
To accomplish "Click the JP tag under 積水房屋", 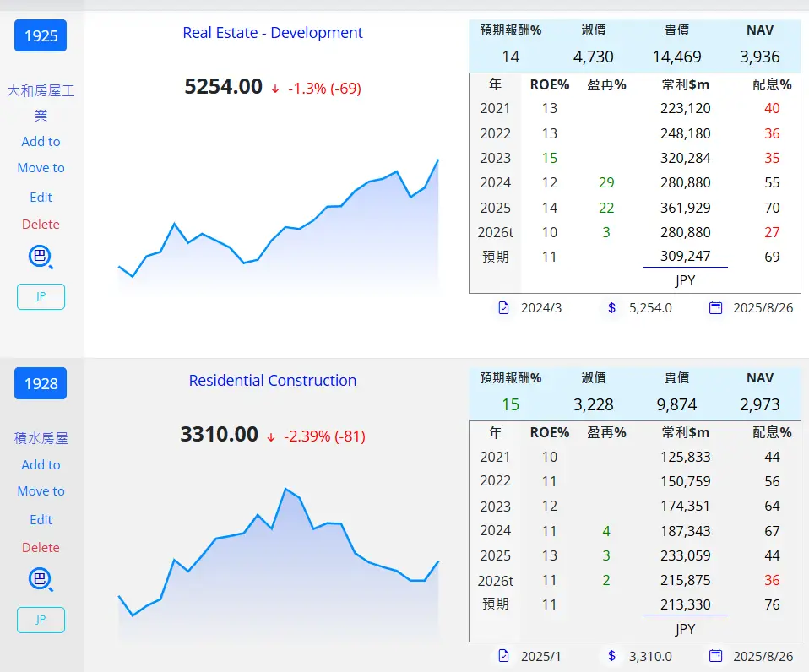I will tap(41, 620).
